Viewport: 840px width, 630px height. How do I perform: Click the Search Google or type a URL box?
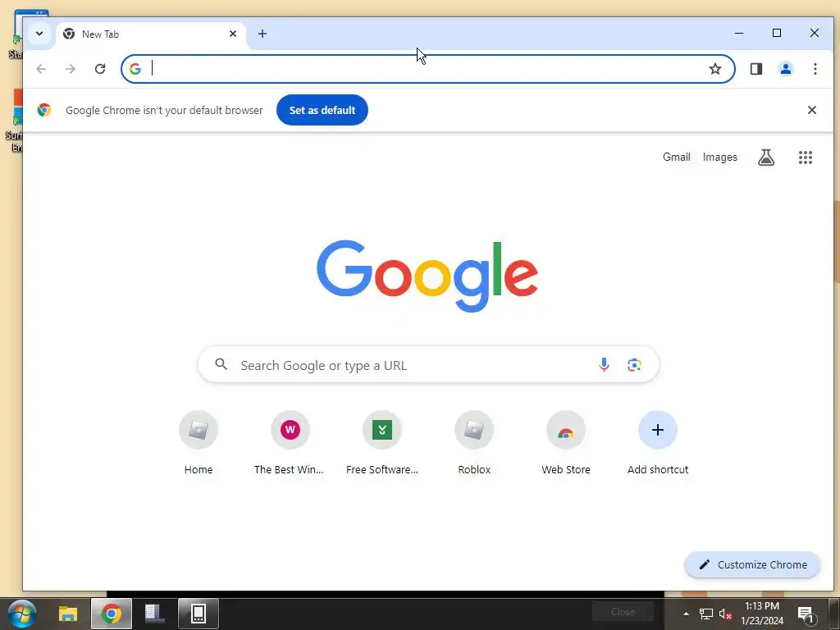click(428, 365)
